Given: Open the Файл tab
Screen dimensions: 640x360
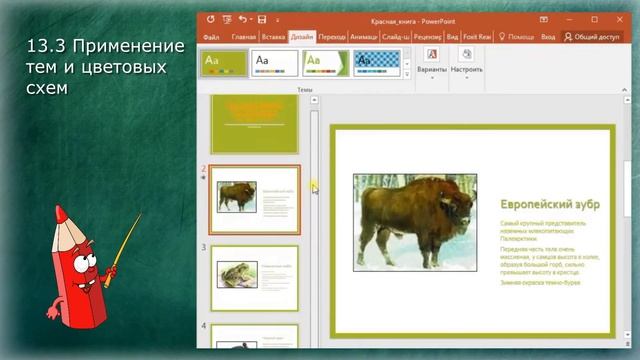Looking at the screenshot, I should (211, 37).
